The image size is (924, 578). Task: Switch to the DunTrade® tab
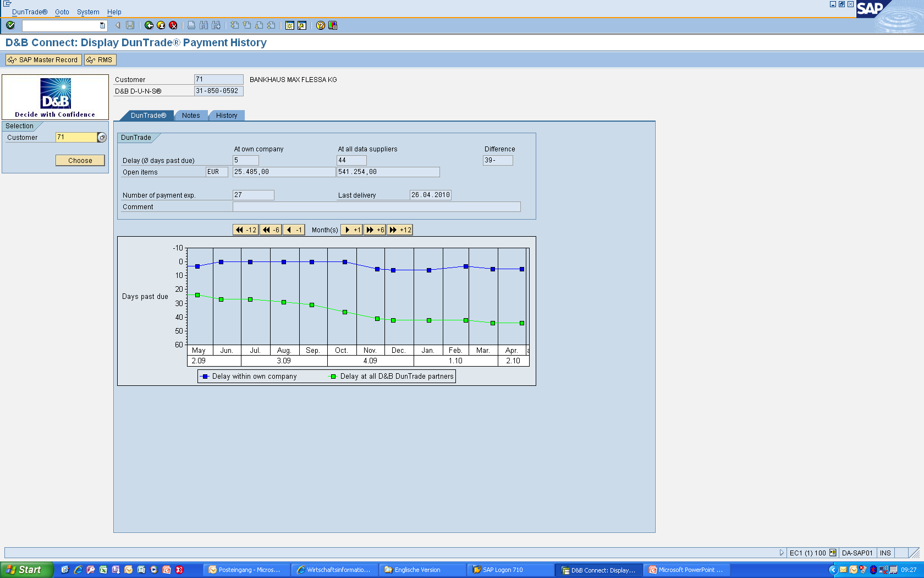click(x=147, y=116)
